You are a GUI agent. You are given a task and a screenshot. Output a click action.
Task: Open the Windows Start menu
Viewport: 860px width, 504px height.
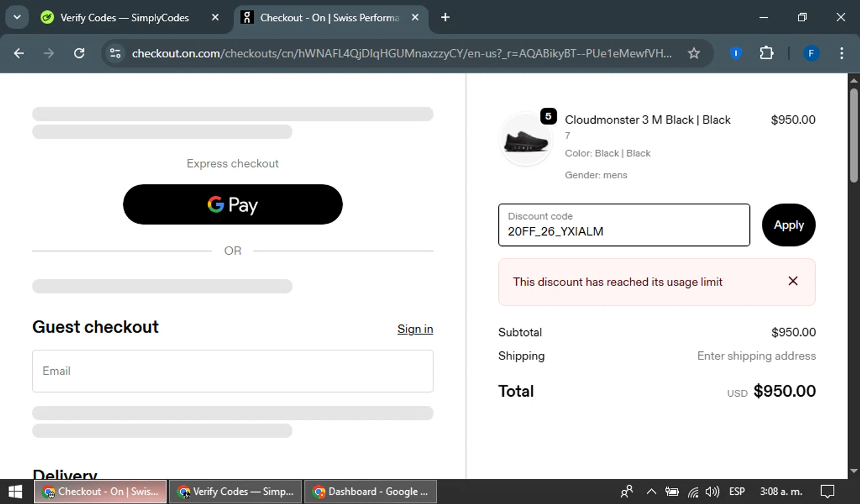point(15,491)
